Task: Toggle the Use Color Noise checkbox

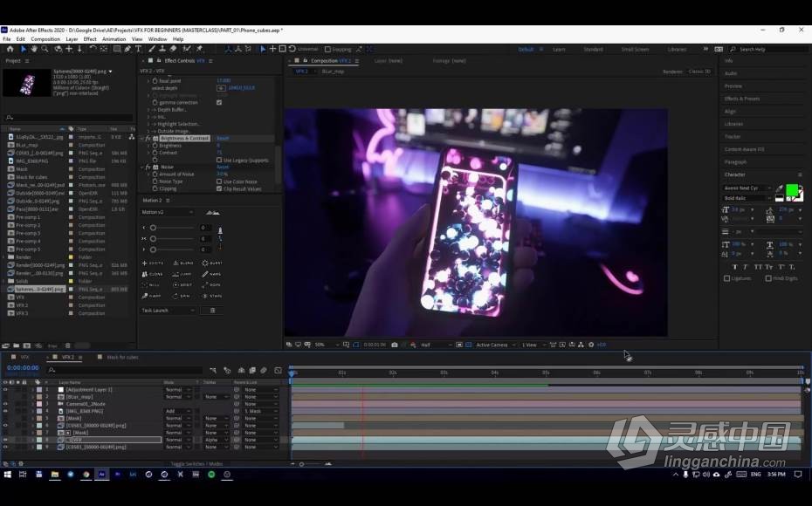Action: 219,181
